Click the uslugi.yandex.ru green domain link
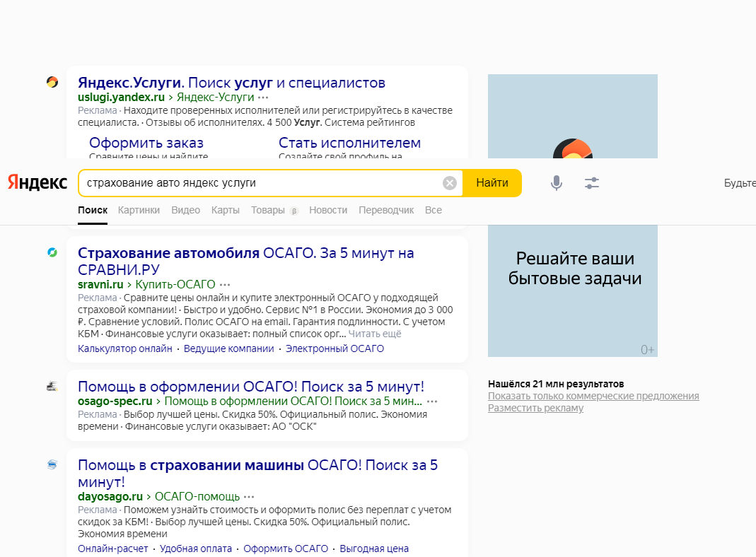 pyautogui.click(x=121, y=97)
